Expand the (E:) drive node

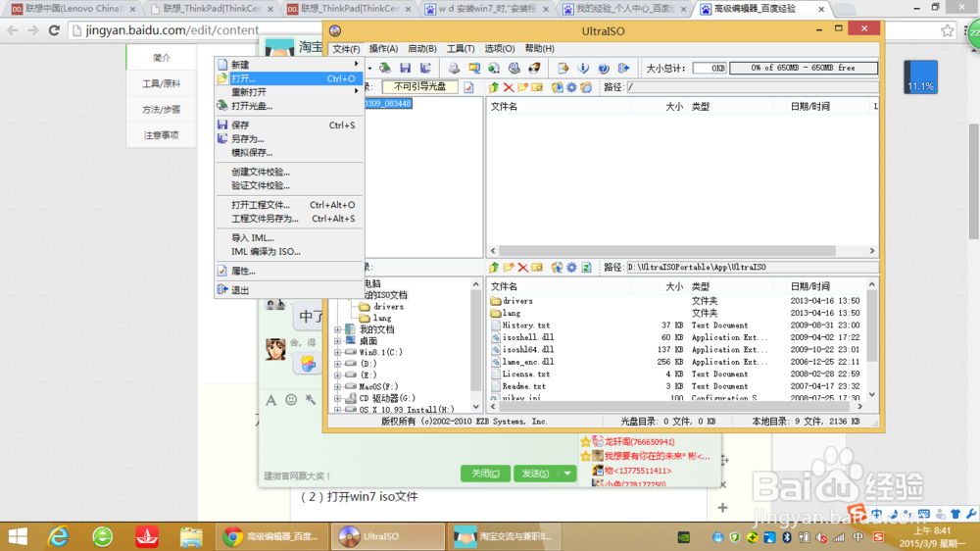tap(337, 376)
